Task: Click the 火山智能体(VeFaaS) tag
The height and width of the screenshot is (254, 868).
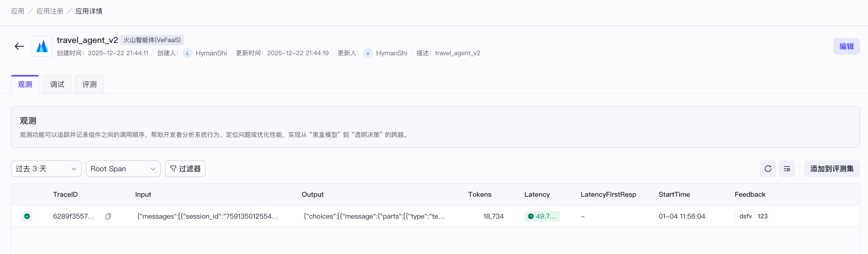Action: click(152, 40)
